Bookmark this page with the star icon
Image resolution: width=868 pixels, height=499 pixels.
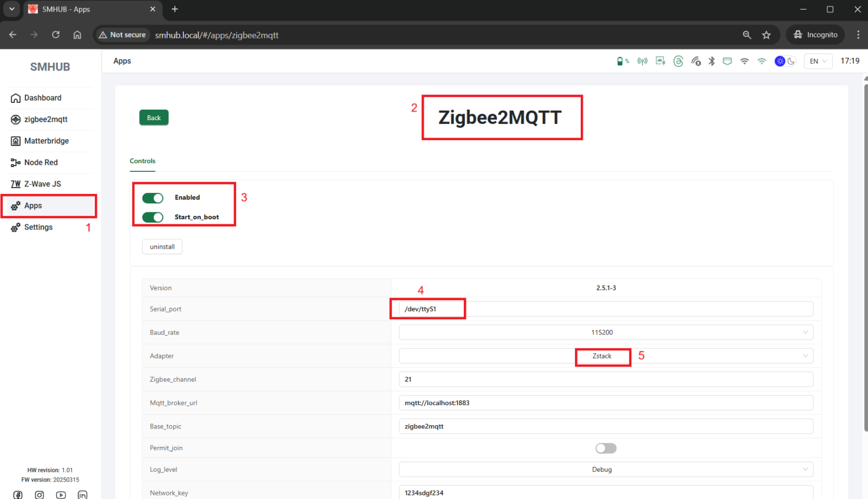(x=766, y=35)
